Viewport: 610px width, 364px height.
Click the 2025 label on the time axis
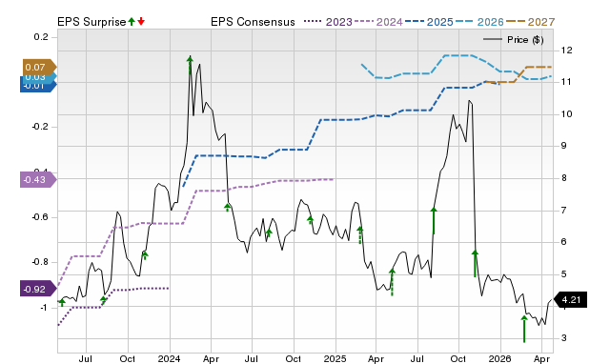tap(335, 359)
